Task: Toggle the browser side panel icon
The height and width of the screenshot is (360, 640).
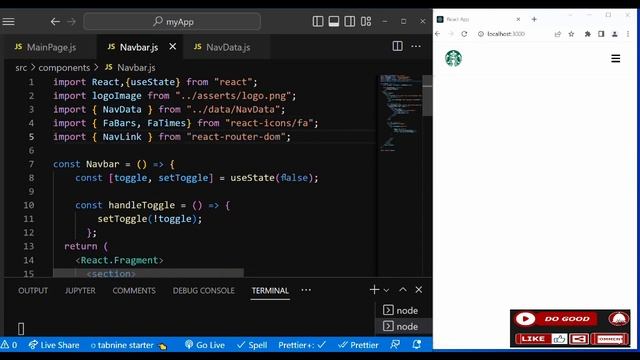Action: coord(601,34)
